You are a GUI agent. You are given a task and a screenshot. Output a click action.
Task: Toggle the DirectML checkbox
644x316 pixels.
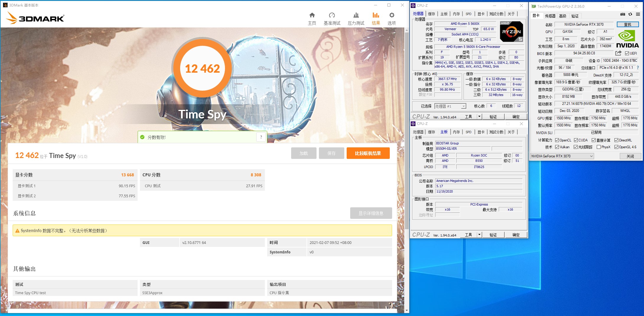click(616, 140)
